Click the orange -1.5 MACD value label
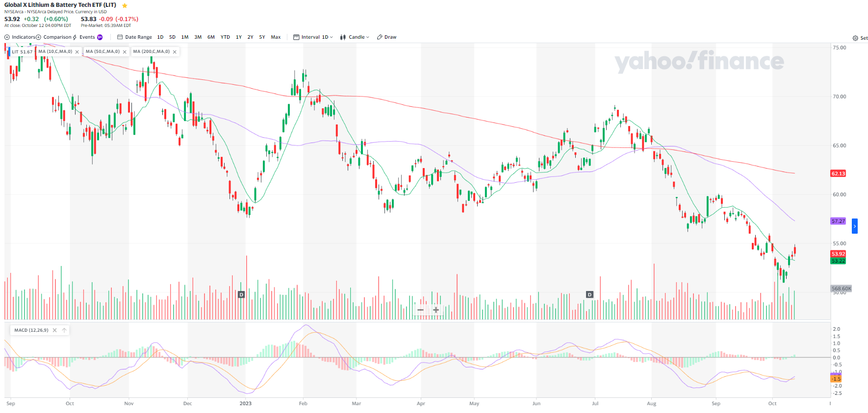Screen dimensions: 868x413 point(836,379)
